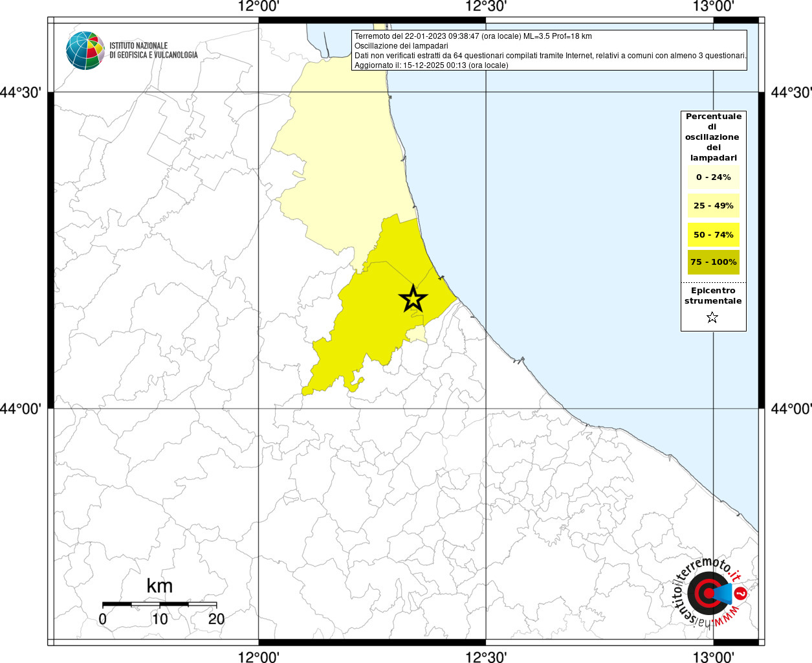
Task: Click the INGV globe logo
Action: (85, 51)
